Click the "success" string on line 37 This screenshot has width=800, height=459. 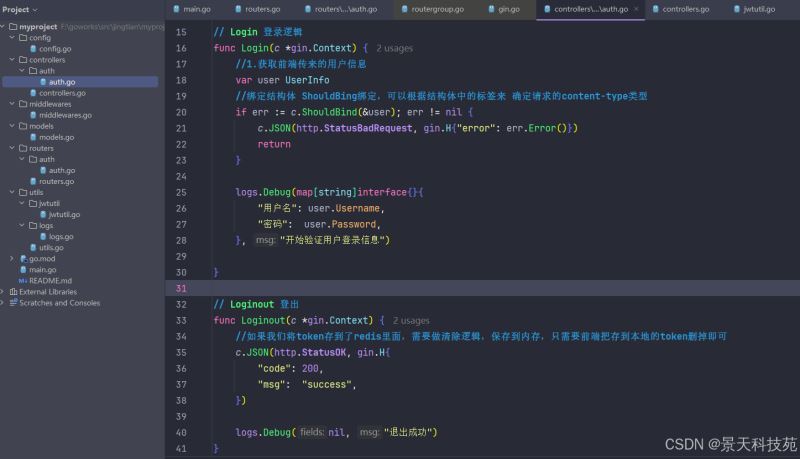(327, 385)
